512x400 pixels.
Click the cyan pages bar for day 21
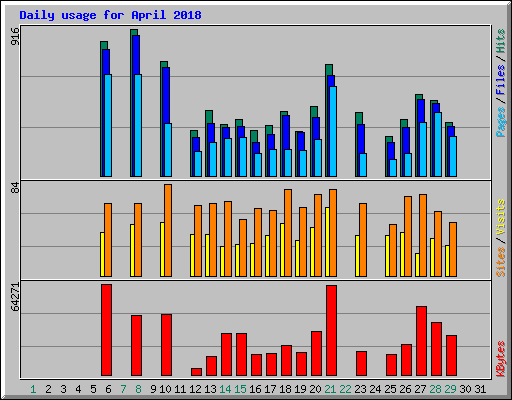pos(333,131)
